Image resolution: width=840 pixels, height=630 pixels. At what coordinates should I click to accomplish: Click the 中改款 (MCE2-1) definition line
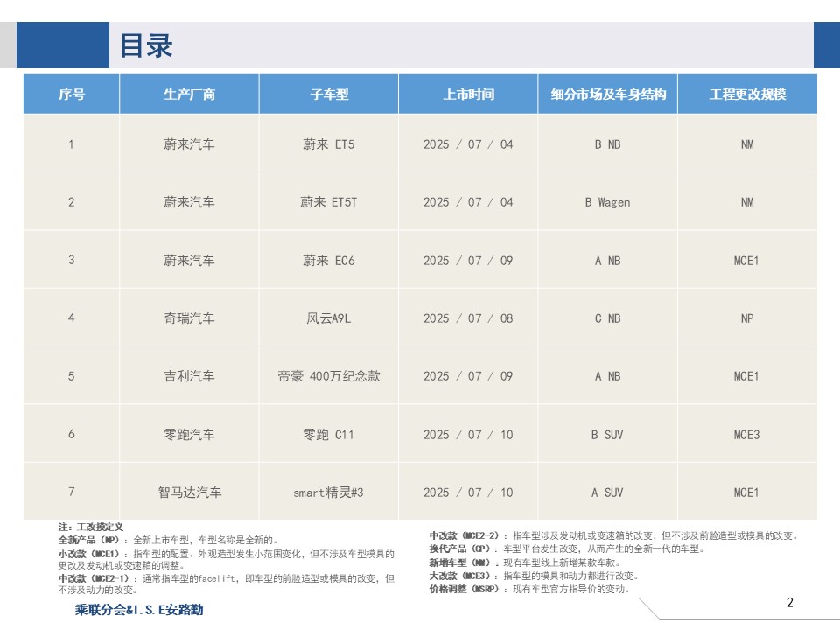226,584
